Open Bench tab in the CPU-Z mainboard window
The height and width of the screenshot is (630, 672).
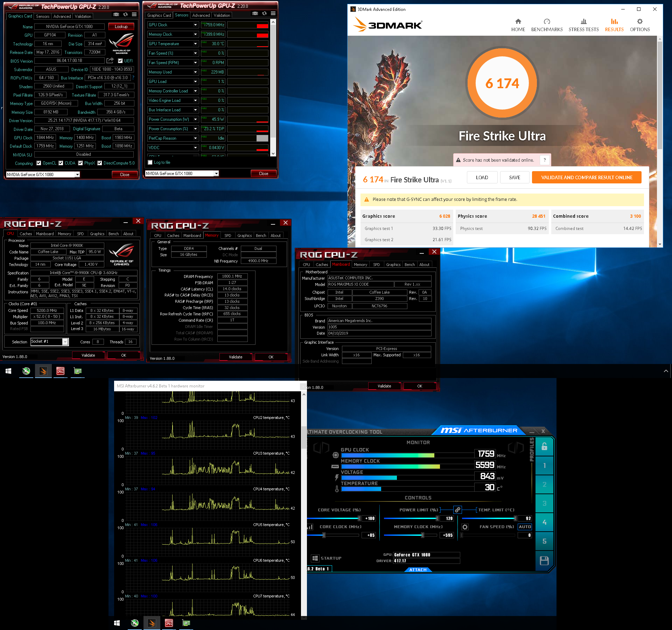click(x=409, y=265)
